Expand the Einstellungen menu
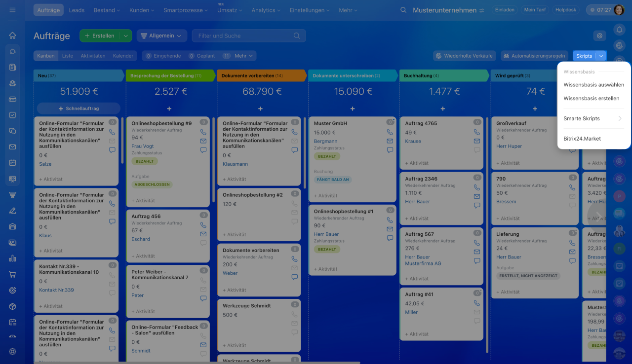The width and height of the screenshot is (632, 364). [x=310, y=10]
